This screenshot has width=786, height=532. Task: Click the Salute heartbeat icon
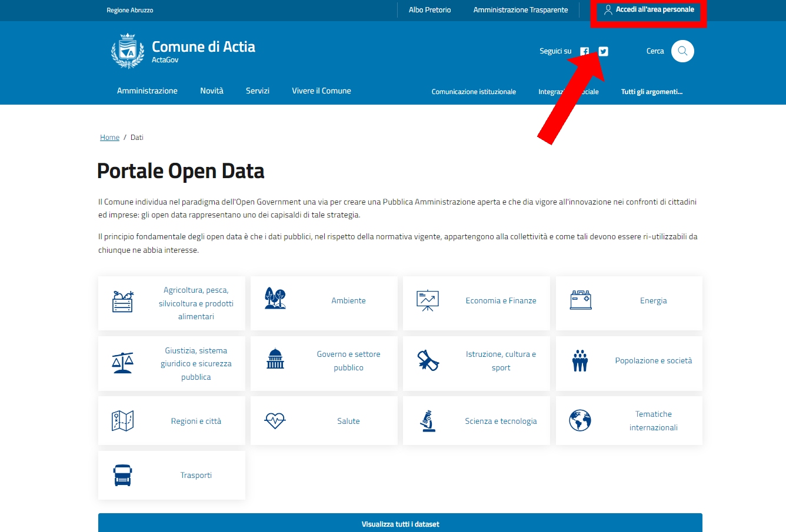pyautogui.click(x=275, y=421)
